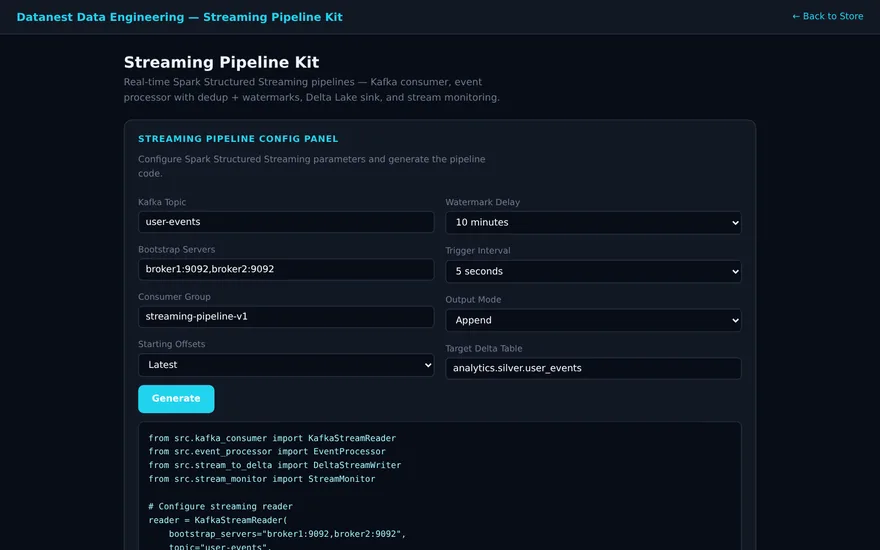The height and width of the screenshot is (550, 880).
Task: Focus the Kafka Topic input field
Action: click(x=286, y=222)
